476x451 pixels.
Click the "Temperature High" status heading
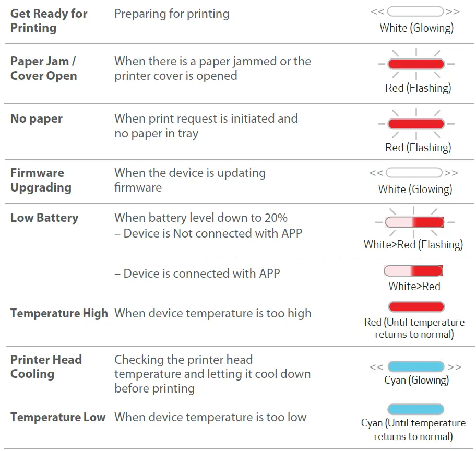coord(59,313)
